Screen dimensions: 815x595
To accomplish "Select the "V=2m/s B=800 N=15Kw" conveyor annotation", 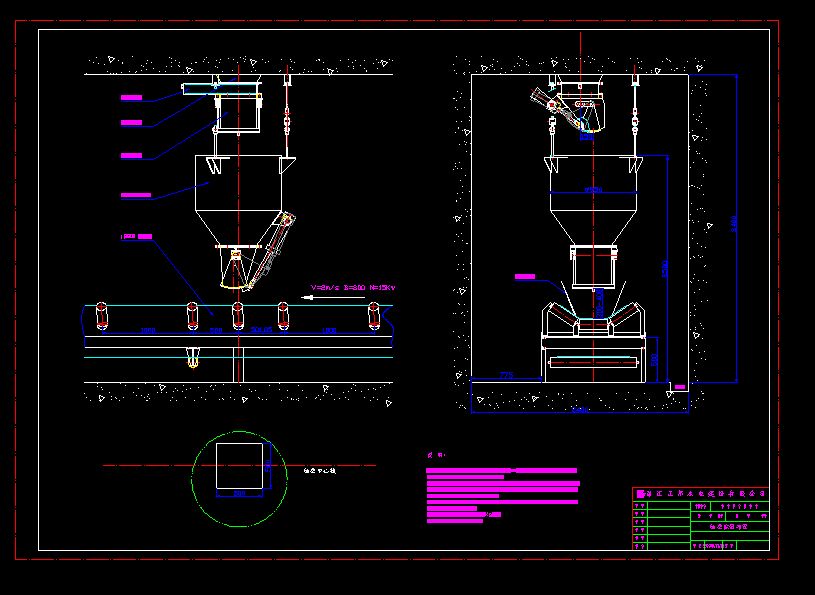I will [354, 287].
